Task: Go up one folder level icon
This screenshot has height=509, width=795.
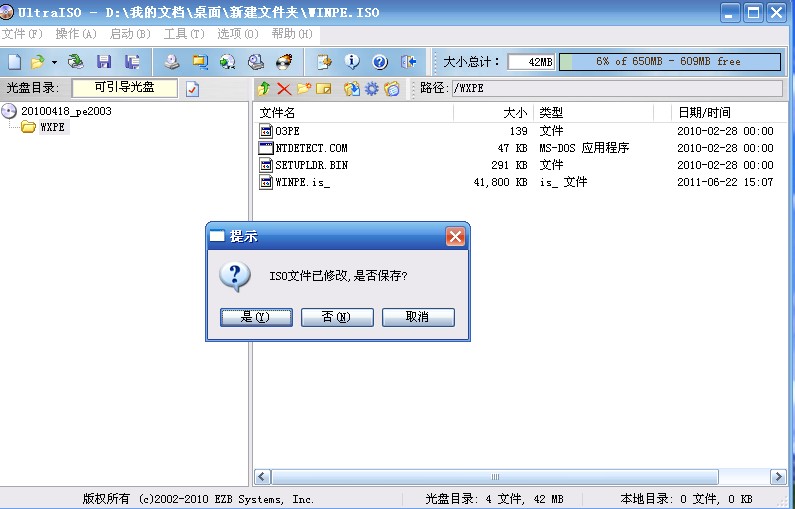Action: [264, 89]
